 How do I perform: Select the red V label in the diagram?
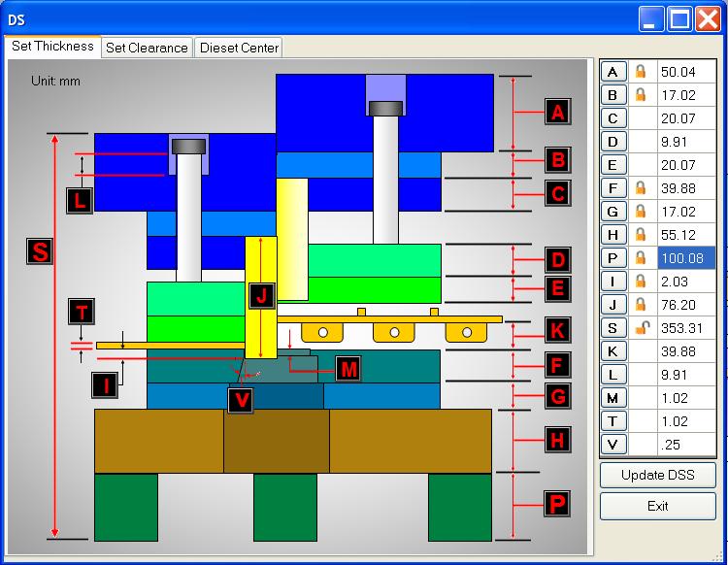tap(242, 399)
